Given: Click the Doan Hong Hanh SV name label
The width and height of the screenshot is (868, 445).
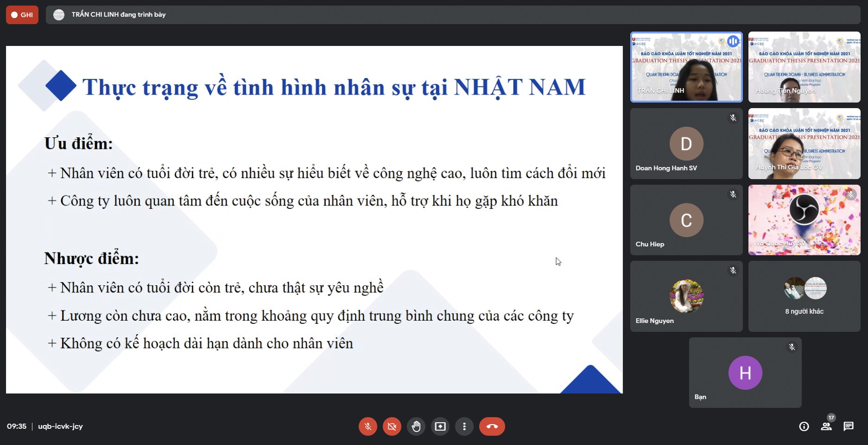Looking at the screenshot, I should (x=666, y=168).
